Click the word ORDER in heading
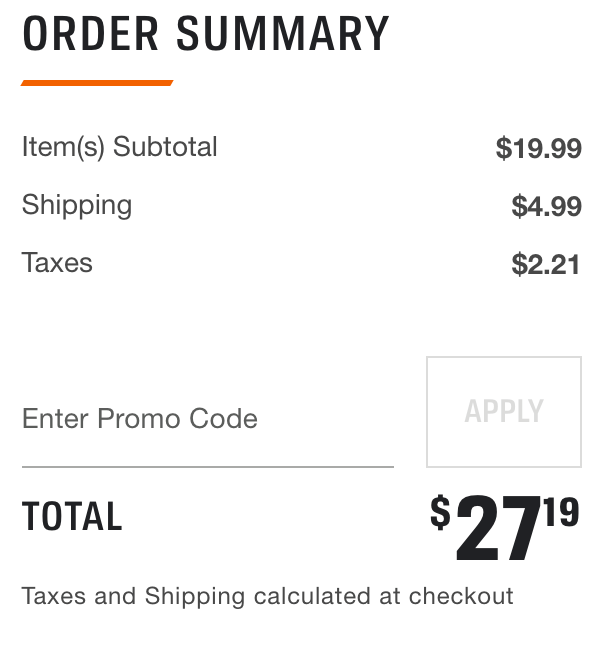 pyautogui.click(x=90, y=34)
